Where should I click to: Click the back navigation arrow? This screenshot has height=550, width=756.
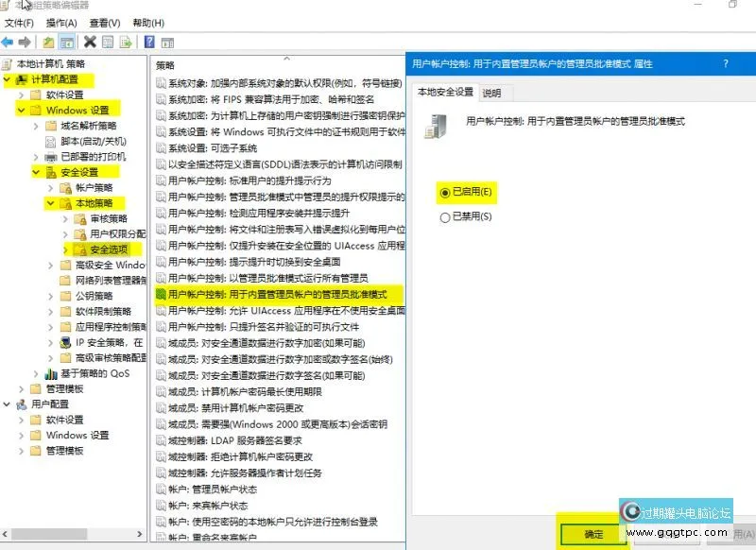(8, 43)
